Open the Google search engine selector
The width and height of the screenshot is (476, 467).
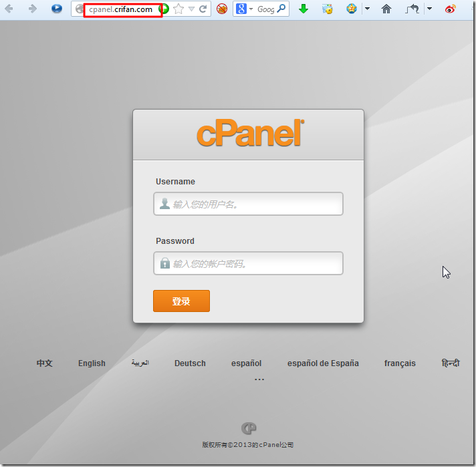pos(244,9)
